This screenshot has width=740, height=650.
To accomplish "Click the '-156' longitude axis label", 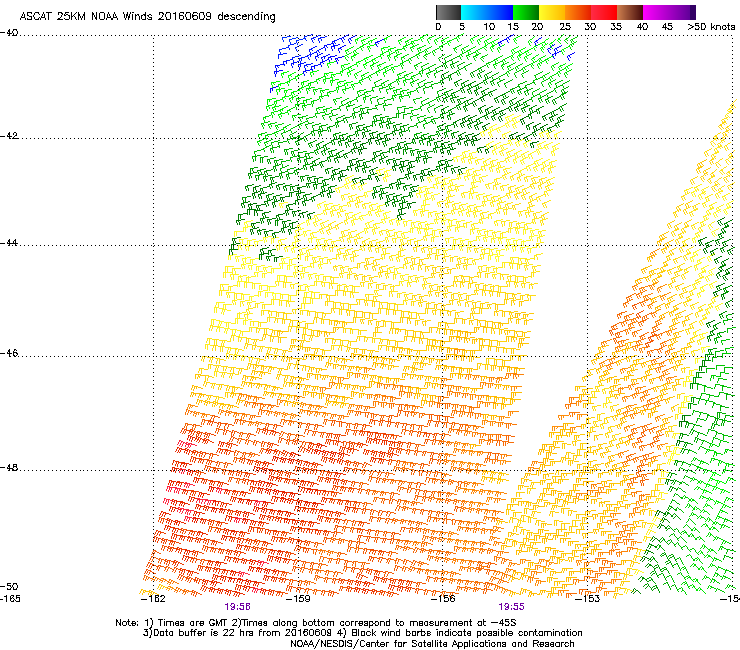I will coord(443,599).
